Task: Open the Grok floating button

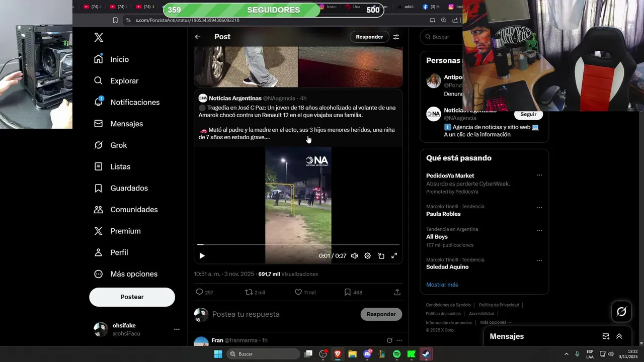Action: tap(621, 312)
